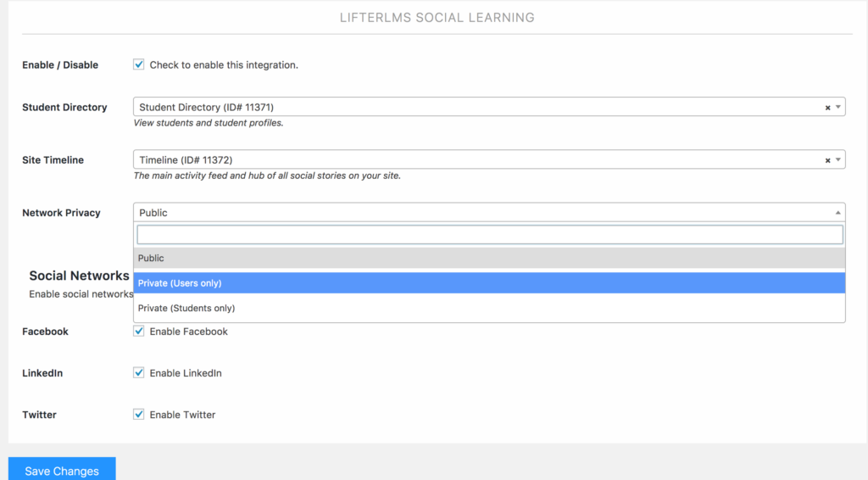Select the Student Directory (ID# 11371) field
Screen dimensions: 868x480
(489, 107)
